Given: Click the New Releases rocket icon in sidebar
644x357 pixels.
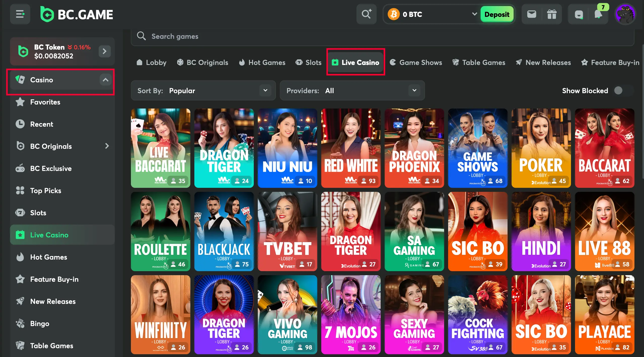Looking at the screenshot, I should click(20, 301).
